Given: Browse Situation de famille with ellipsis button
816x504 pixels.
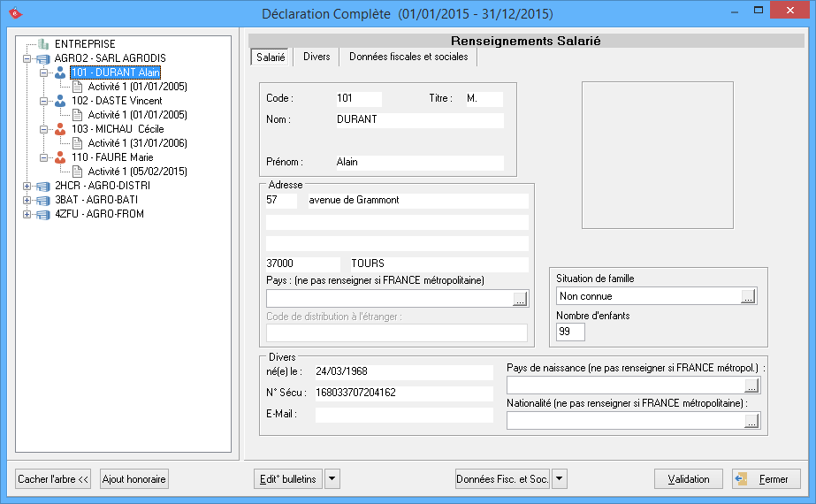Looking at the screenshot, I should (x=748, y=297).
